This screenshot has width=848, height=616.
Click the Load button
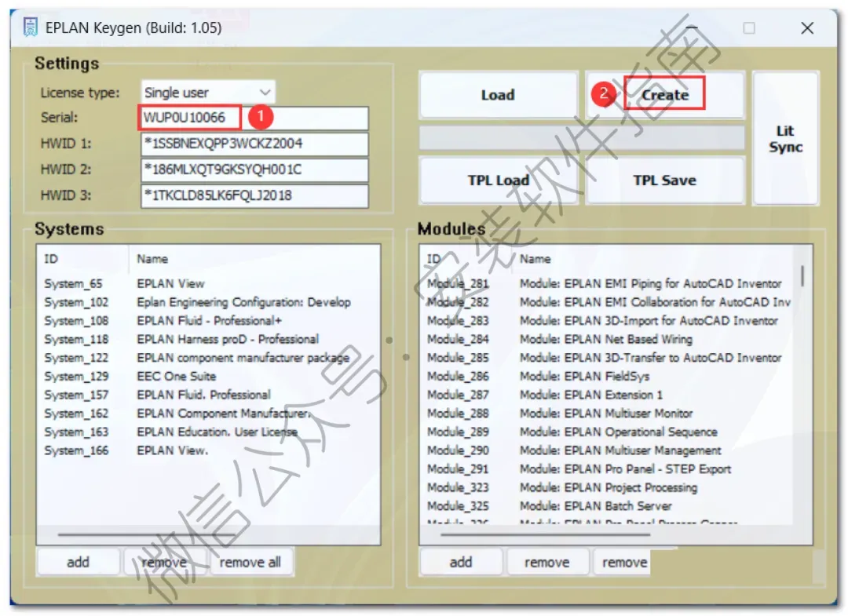click(x=498, y=95)
